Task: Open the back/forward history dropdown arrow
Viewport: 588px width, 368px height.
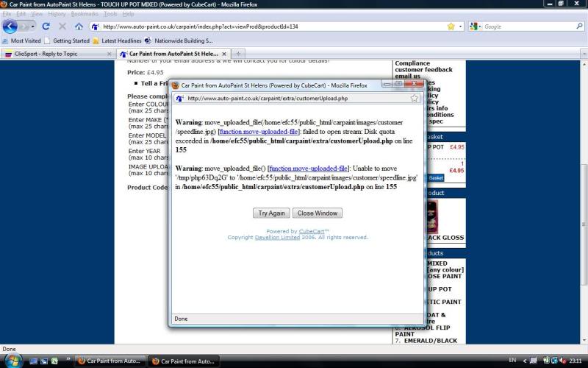Action: [33, 26]
